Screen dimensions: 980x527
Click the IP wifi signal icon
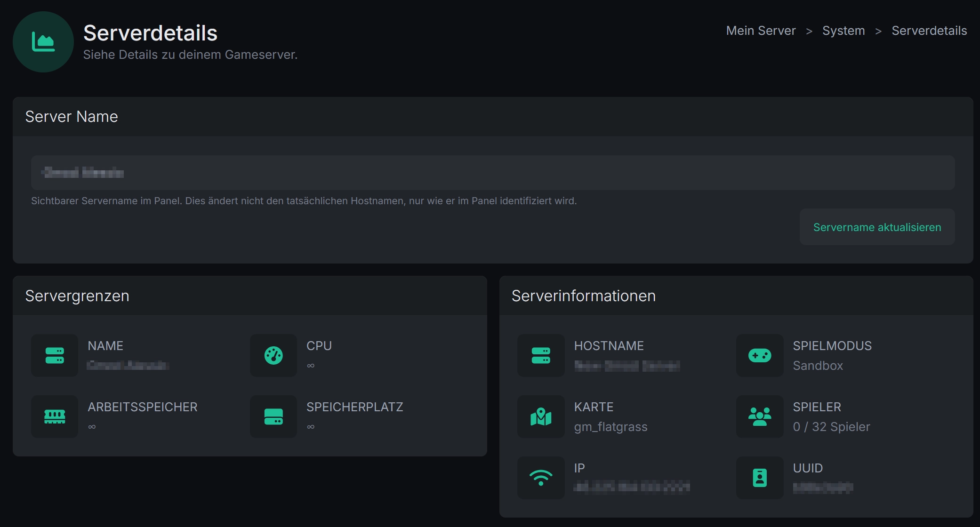pos(541,478)
